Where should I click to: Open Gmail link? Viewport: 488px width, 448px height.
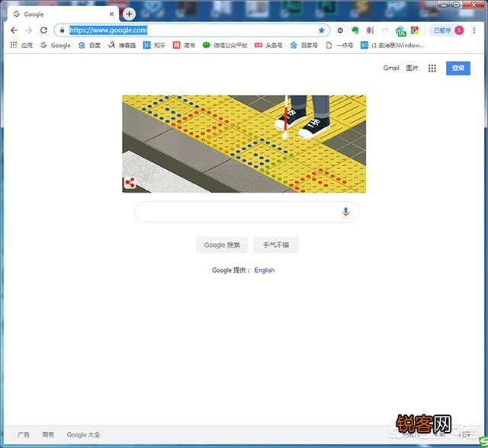pyautogui.click(x=391, y=68)
